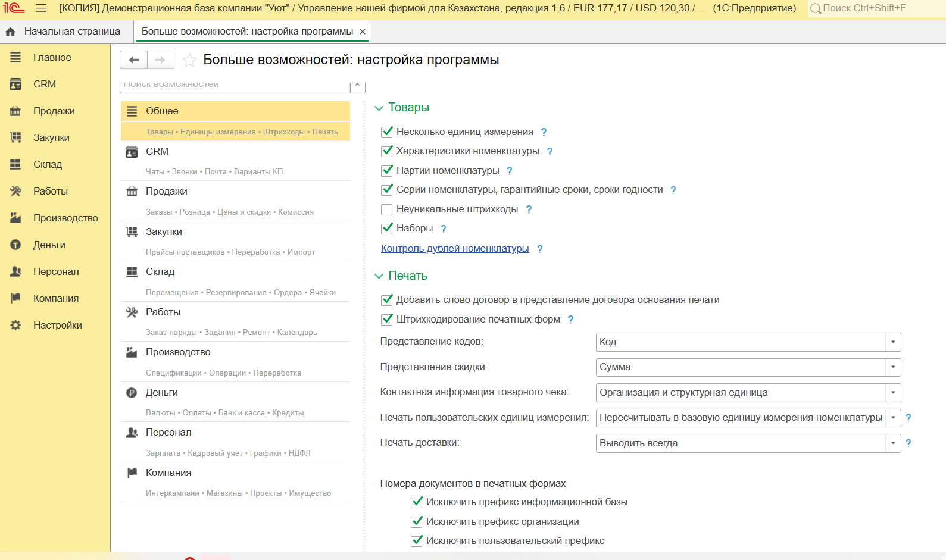Open the Представление кодов dropdown
This screenshot has width=946, height=560.
893,342
